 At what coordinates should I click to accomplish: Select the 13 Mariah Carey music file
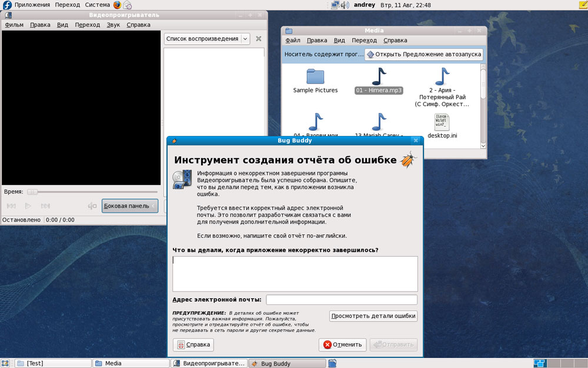379,122
